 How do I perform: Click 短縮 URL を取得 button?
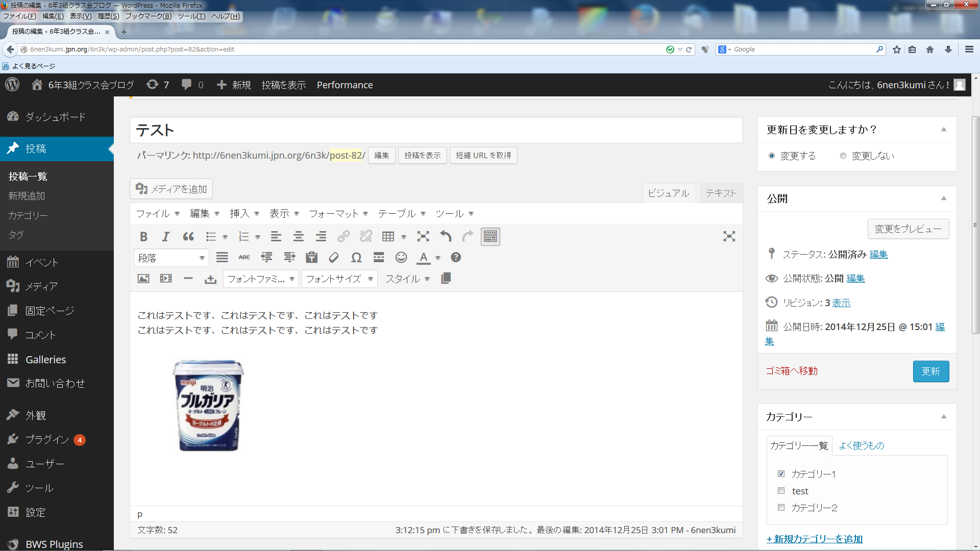click(483, 155)
